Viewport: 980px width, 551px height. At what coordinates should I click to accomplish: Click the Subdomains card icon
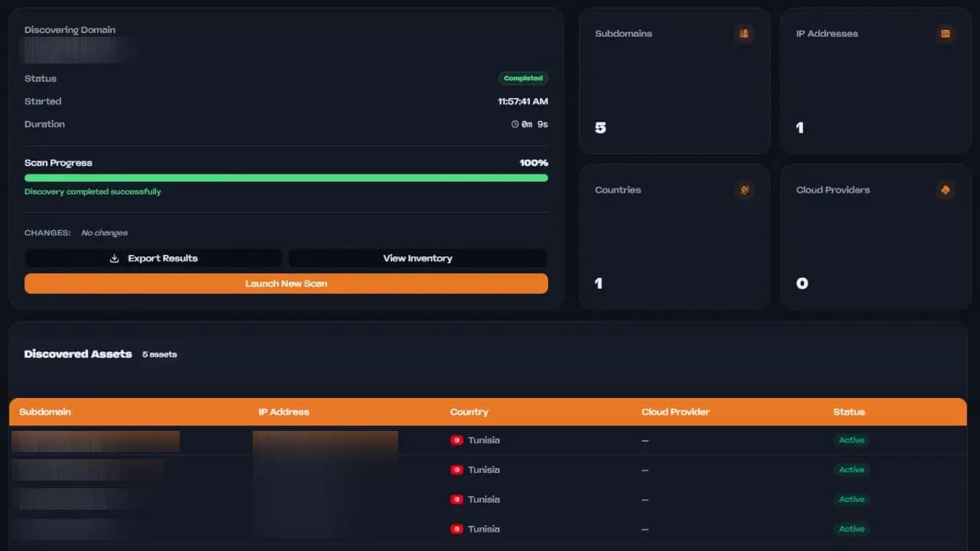[743, 34]
